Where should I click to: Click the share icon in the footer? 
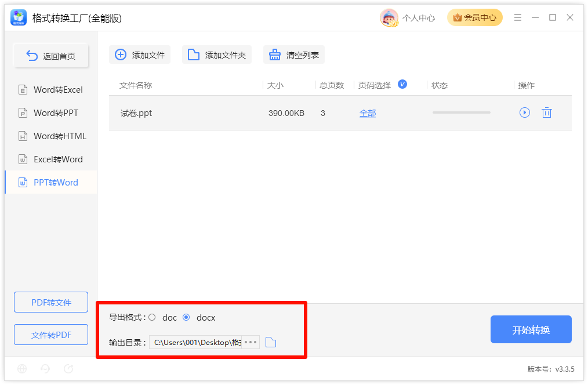coord(68,369)
